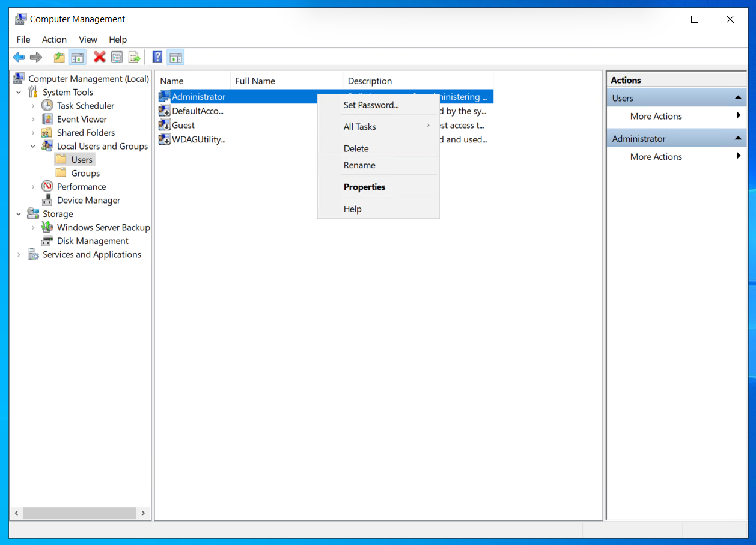The width and height of the screenshot is (756, 545).
Task: Collapse the Local Users and Groups node
Action: click(33, 147)
